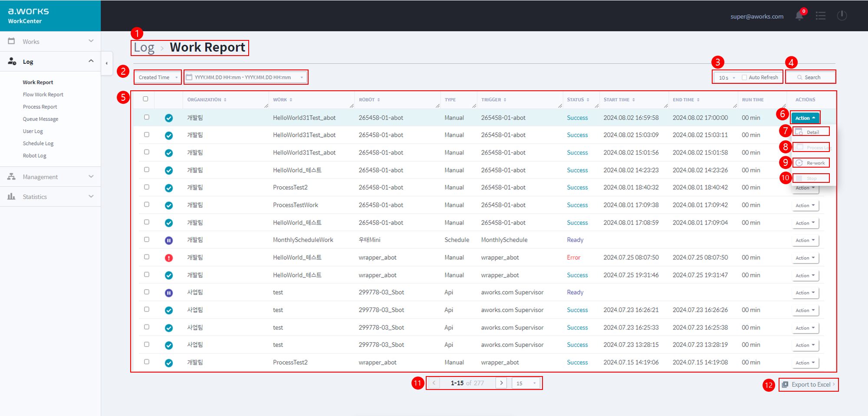This screenshot has height=416, width=868.
Task: Close the open Action dropdown in first row
Action: click(x=806, y=118)
